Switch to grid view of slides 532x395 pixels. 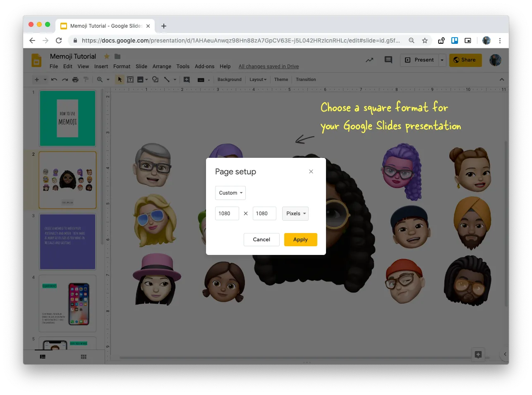click(x=84, y=357)
